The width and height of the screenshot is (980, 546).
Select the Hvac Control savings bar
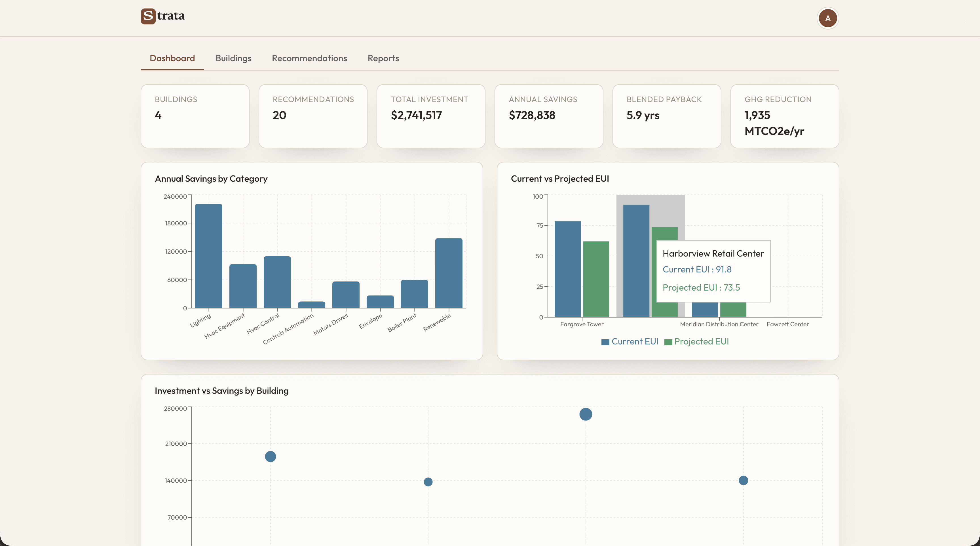(x=277, y=282)
